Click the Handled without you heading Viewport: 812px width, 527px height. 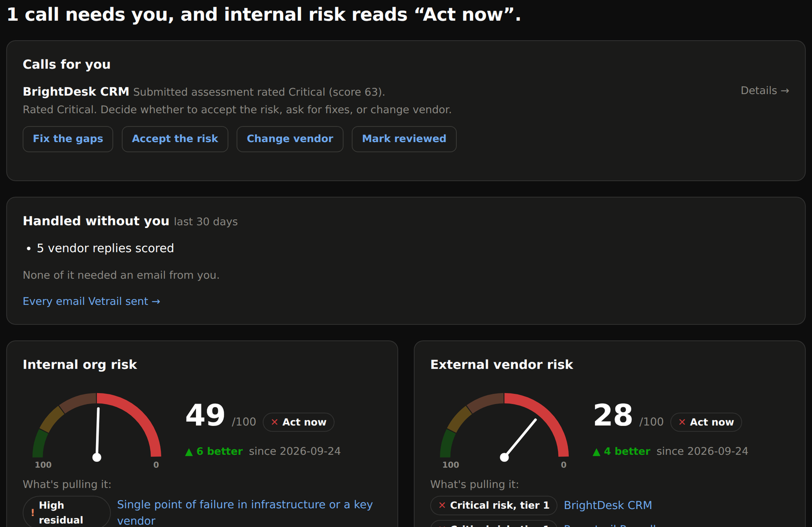click(x=96, y=221)
